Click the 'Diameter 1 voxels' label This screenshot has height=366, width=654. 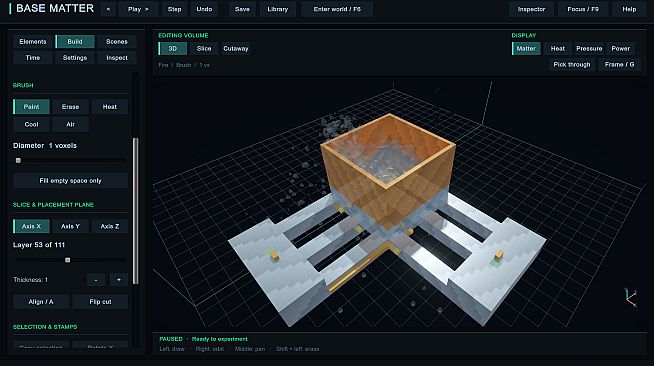45,145
